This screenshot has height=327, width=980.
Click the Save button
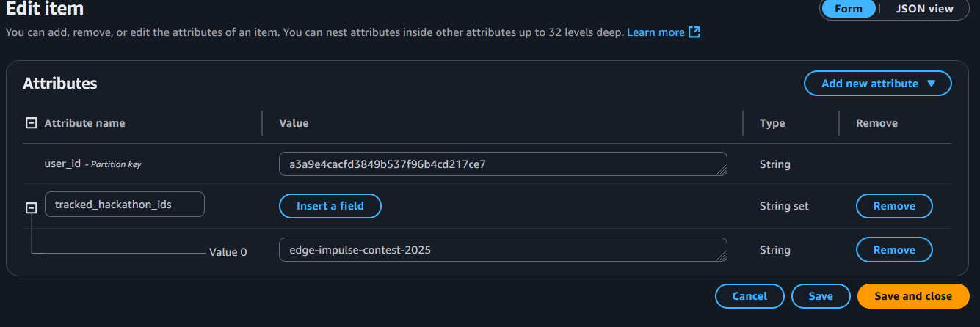[x=821, y=296]
